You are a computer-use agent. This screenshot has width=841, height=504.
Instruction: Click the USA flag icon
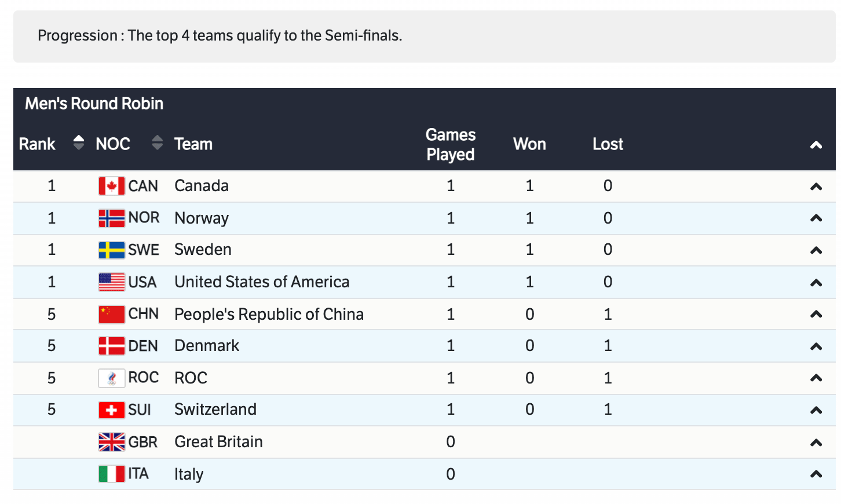click(111, 282)
